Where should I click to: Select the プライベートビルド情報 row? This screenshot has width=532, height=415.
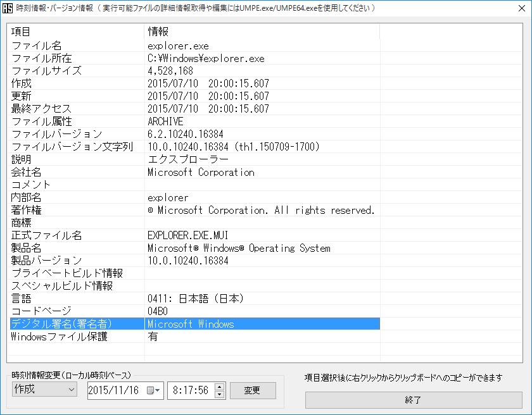point(195,273)
